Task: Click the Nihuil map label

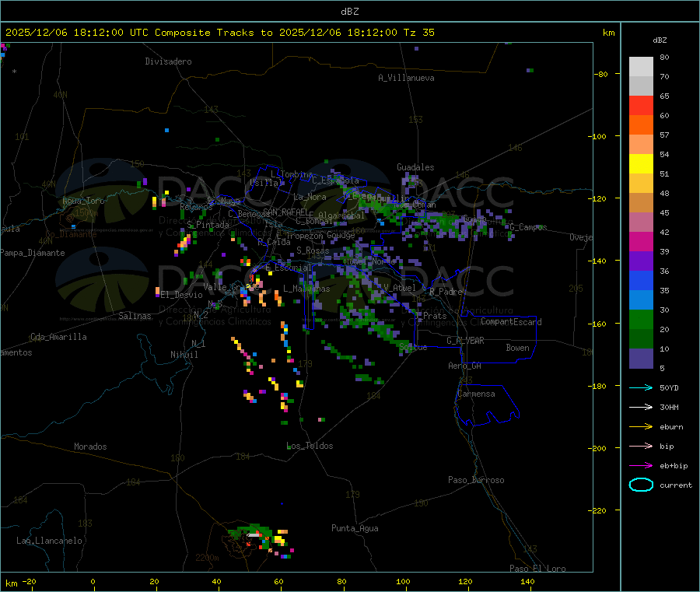Action: (x=184, y=355)
